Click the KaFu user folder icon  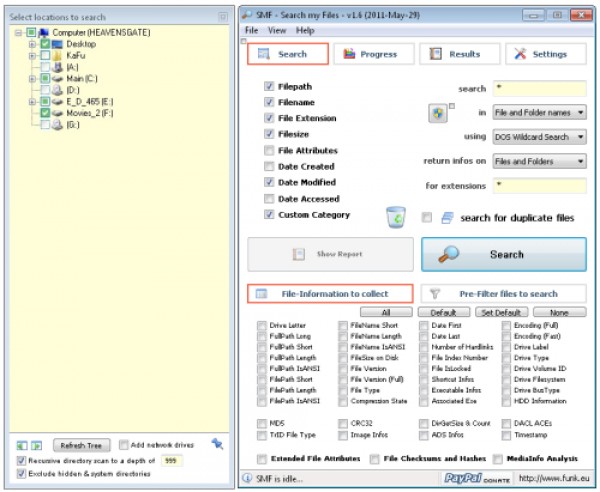coord(57,55)
